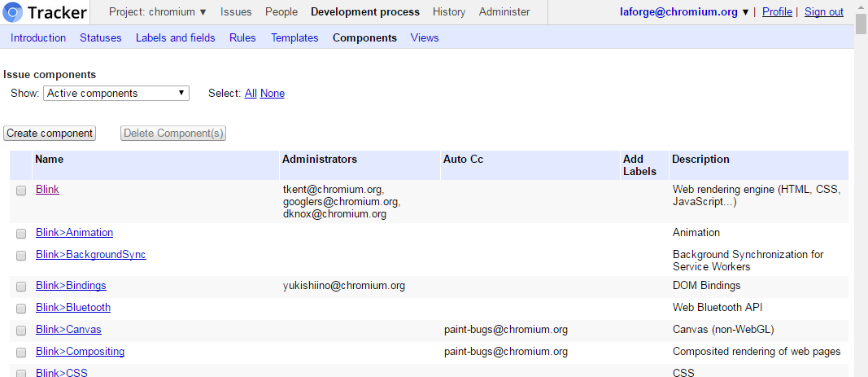Tick the Blink>Animation row checkbox
Screen dimensions: 868x377
(21, 234)
